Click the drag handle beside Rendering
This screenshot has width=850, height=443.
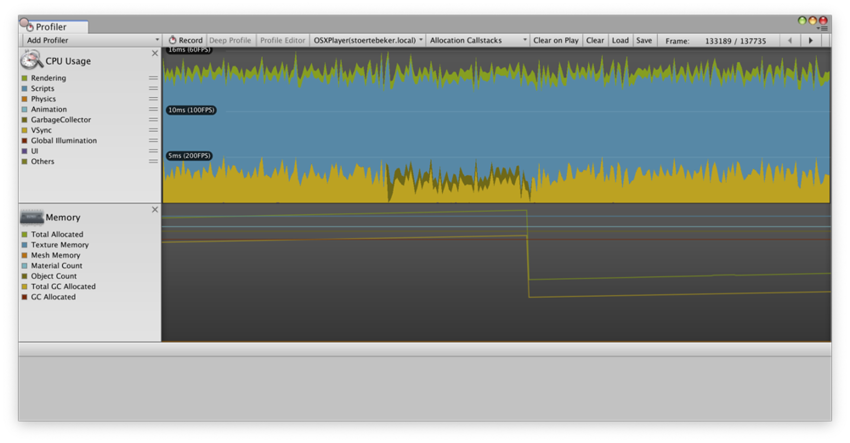click(x=153, y=78)
